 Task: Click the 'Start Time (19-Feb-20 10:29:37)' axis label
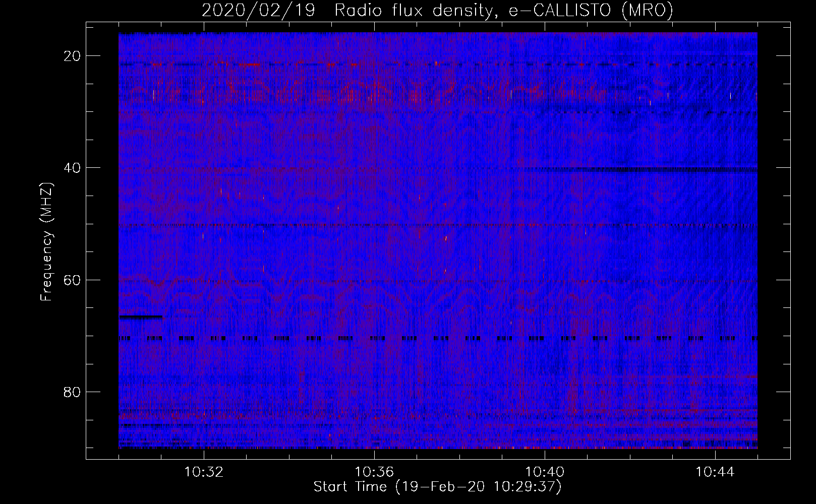click(437, 487)
